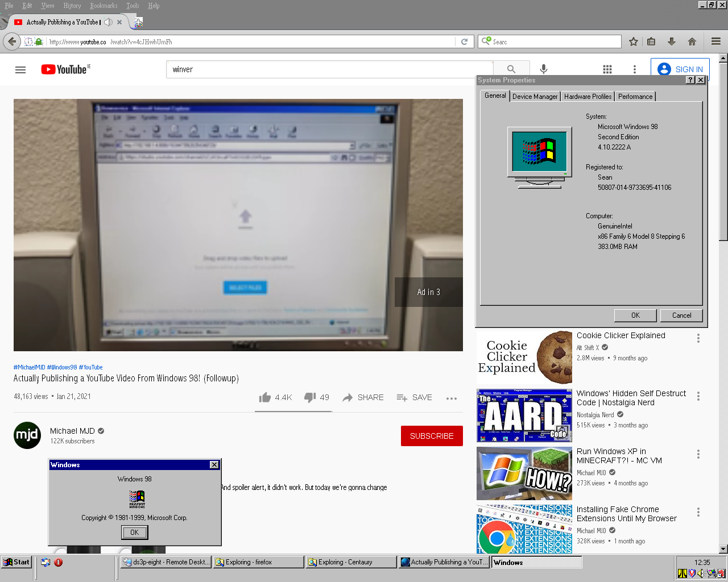The height and width of the screenshot is (582, 728).
Task: Open the Windows Start menu
Action: click(x=16, y=562)
